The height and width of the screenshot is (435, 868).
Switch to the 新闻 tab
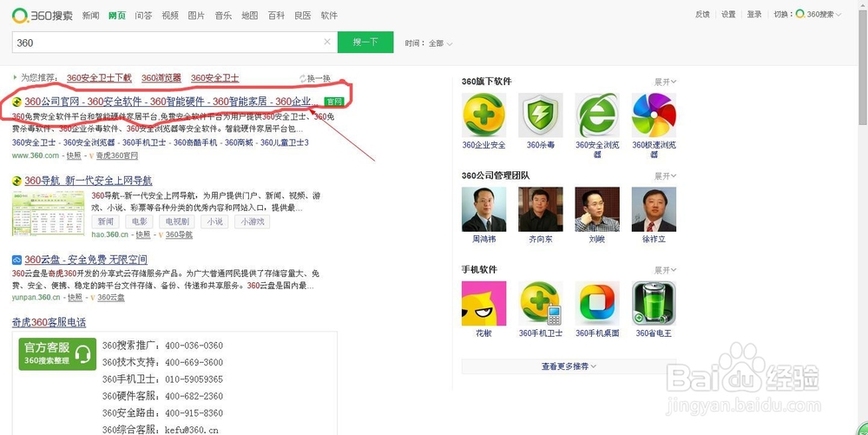(x=91, y=16)
